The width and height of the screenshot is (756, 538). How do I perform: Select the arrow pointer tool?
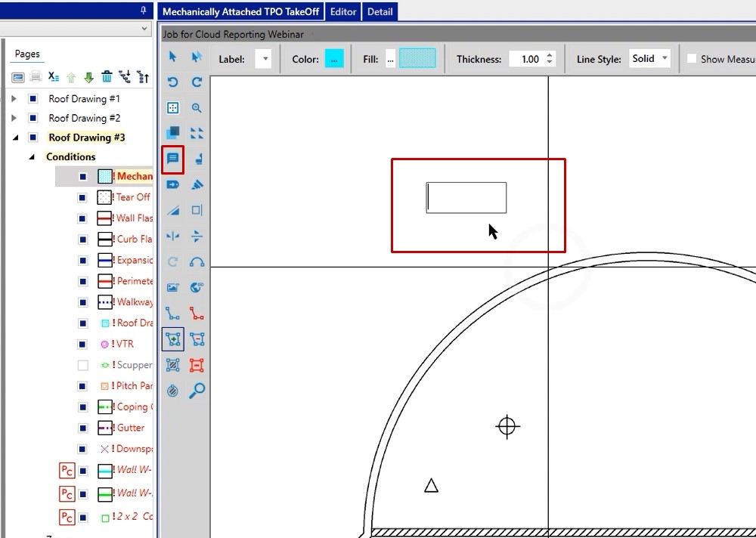(x=172, y=57)
